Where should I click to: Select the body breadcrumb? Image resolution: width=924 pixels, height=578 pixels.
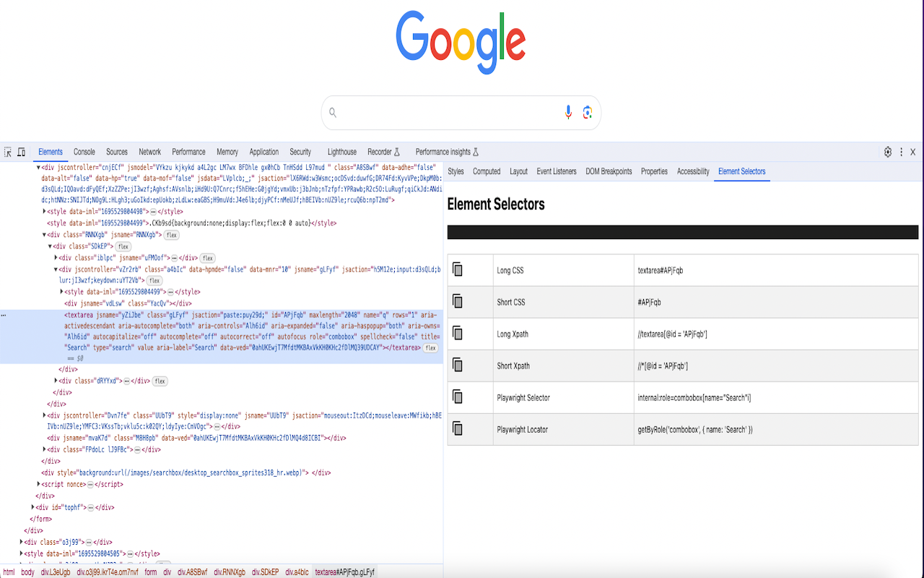coord(27,572)
